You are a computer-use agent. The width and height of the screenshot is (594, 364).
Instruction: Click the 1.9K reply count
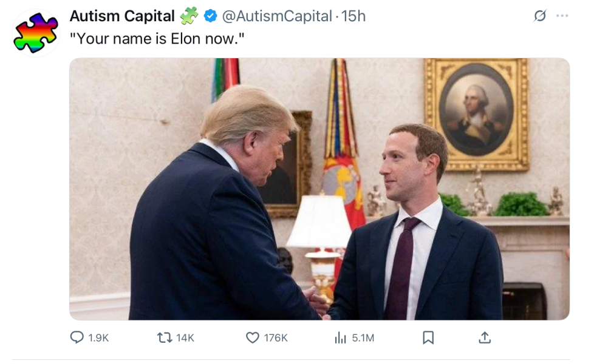coord(98,337)
